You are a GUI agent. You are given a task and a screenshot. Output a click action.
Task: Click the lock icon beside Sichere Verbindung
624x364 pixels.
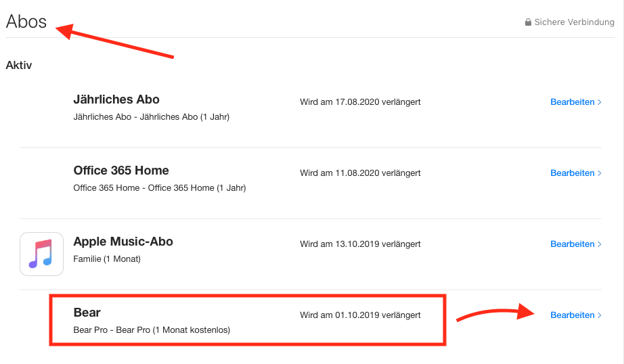coord(528,22)
